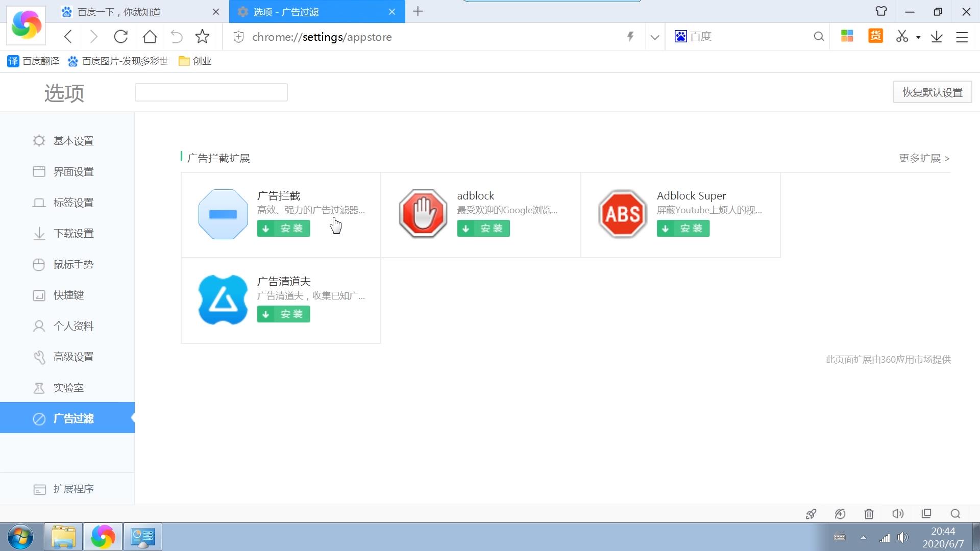Click the magnifier zoom icon in status bar
This screenshot has width=980, height=551.
955,514
